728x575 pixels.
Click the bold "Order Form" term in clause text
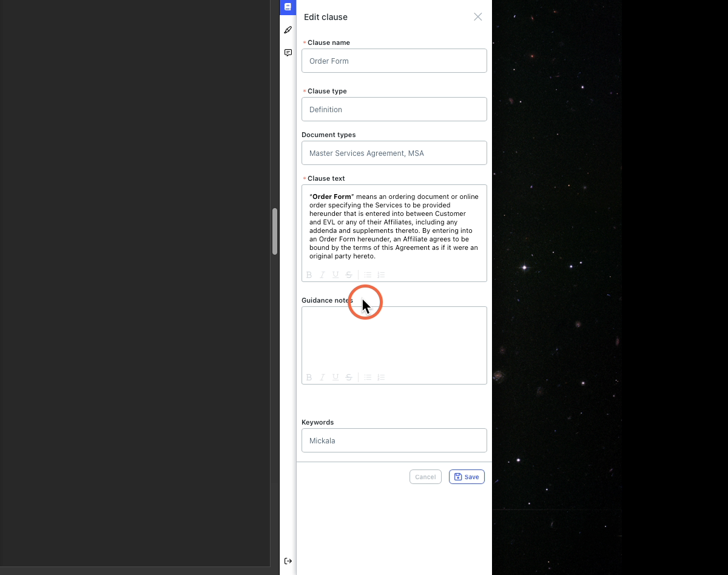click(332, 197)
